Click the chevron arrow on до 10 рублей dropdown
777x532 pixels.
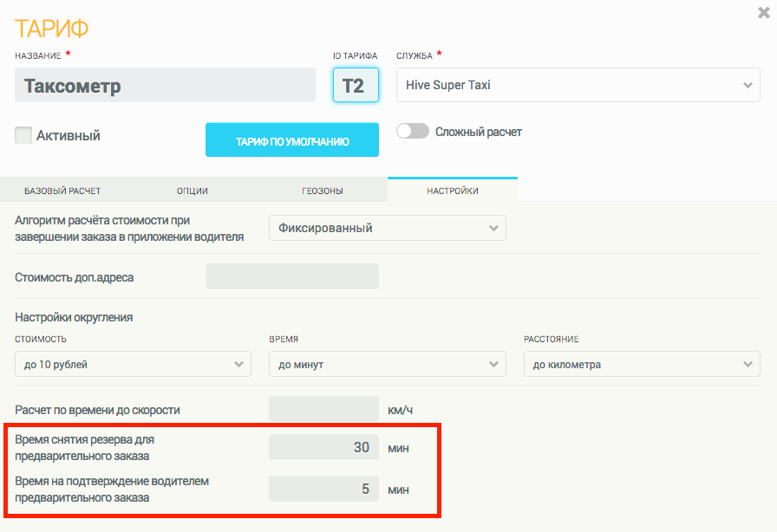239,365
